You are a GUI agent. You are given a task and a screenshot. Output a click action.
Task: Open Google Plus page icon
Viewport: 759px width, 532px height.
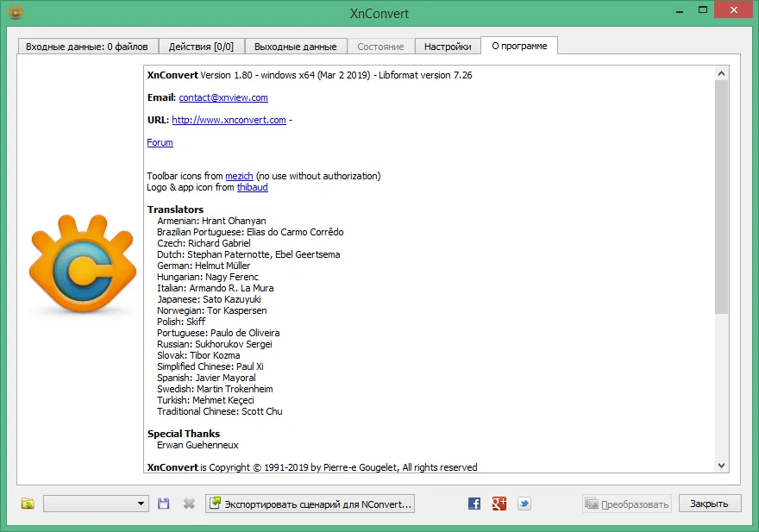coord(499,504)
